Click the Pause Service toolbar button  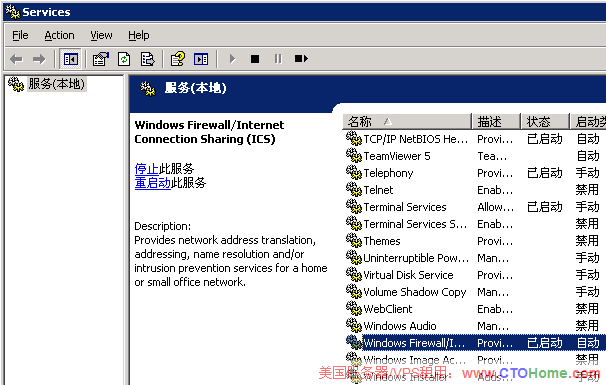[278, 59]
